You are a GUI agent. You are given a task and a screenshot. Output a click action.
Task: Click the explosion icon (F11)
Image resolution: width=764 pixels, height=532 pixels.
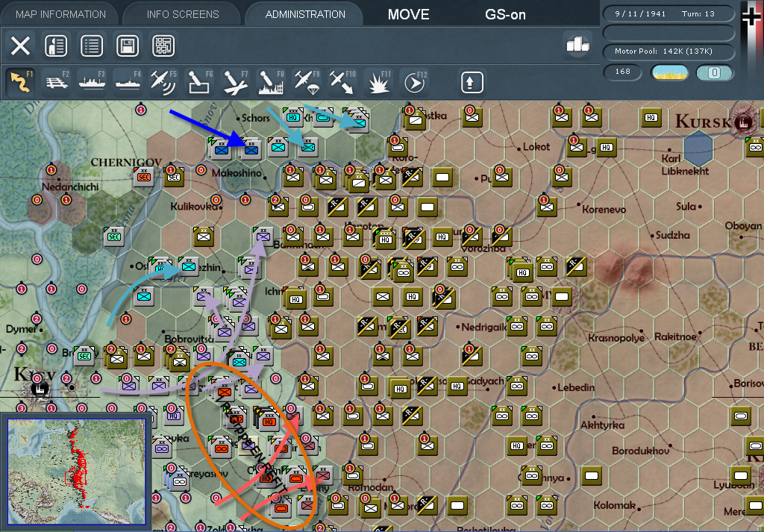[378, 82]
